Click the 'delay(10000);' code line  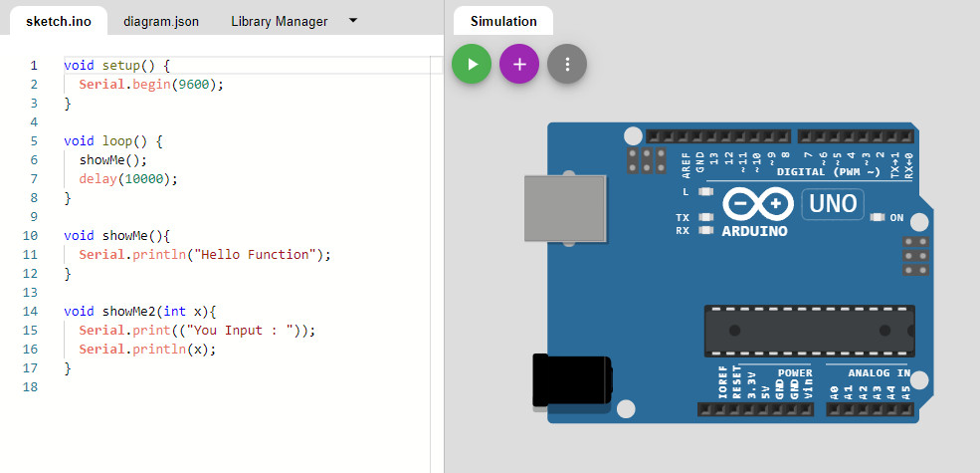point(128,179)
